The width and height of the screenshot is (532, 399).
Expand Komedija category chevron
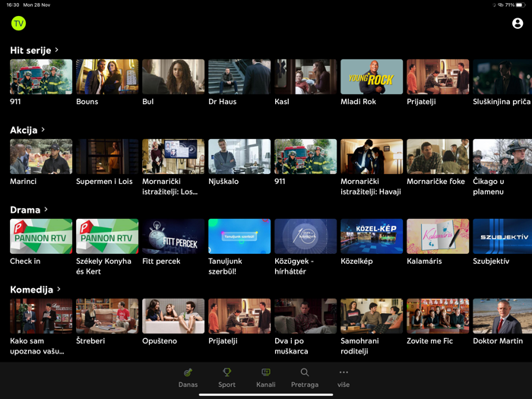click(x=59, y=289)
